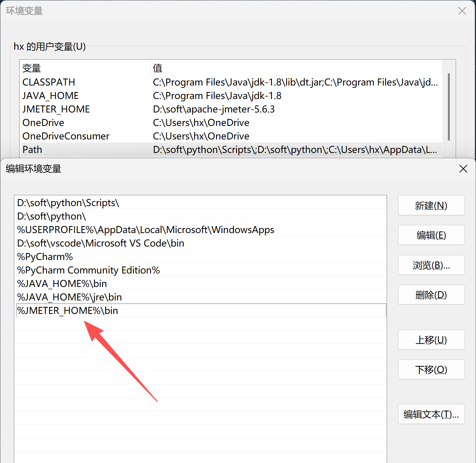Select the %PyCharm% path entry

coord(201,257)
